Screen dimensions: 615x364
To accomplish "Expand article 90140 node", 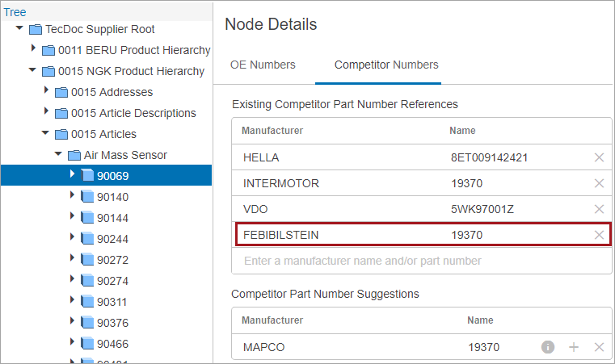I will 72,195.
